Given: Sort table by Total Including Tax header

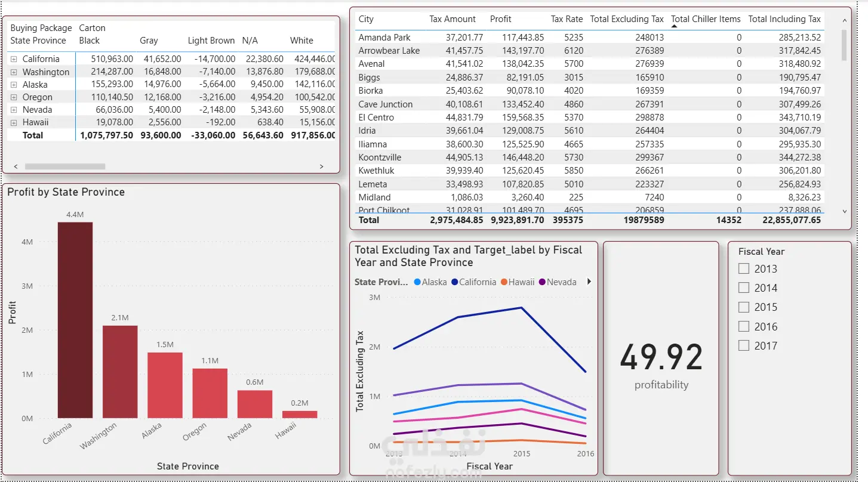Looking at the screenshot, I should (784, 19).
